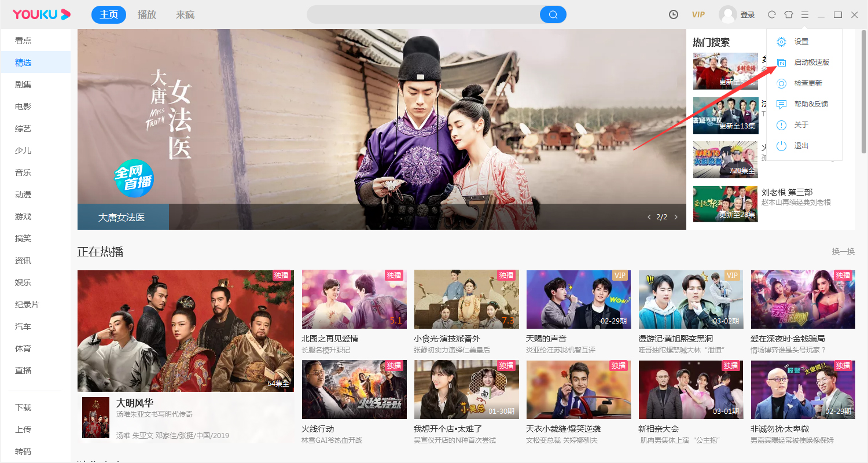868x463 pixels.
Task: Click the 退出 power icon
Action: click(x=781, y=146)
